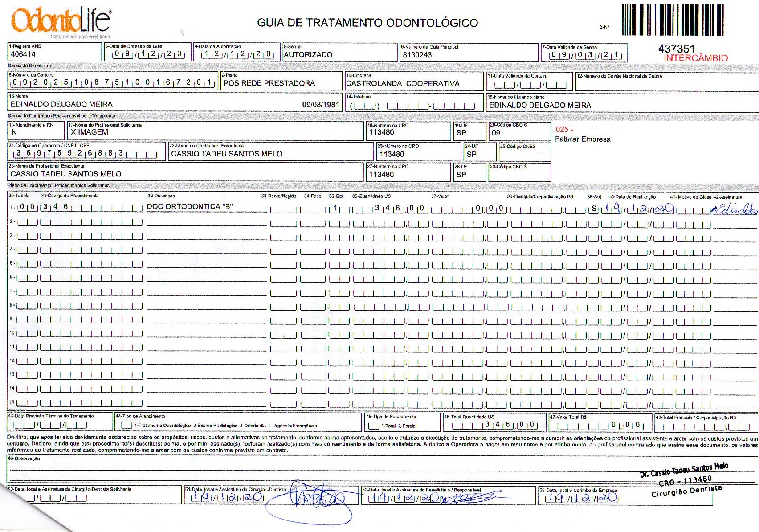This screenshot has height=532, width=759.
Task: Select the Profissional Solicitante value X IMAGEM
Action: 89,132
